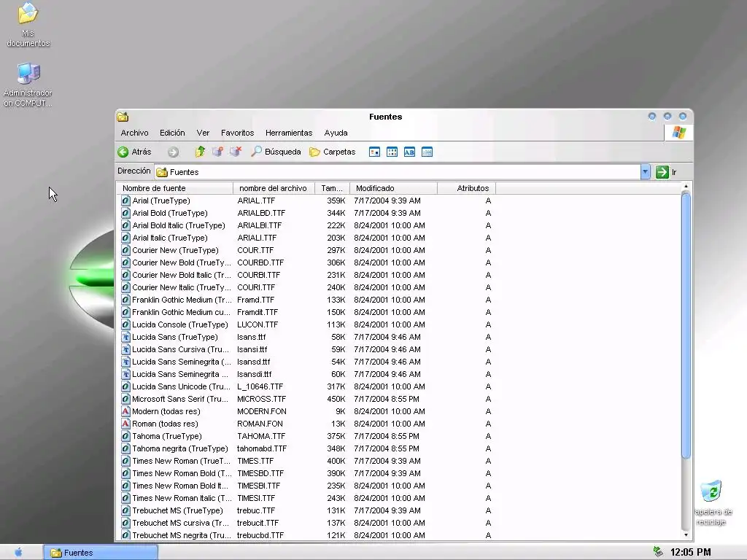Click the disconnect network drive icon
This screenshot has width=747, height=560.
tap(236, 152)
